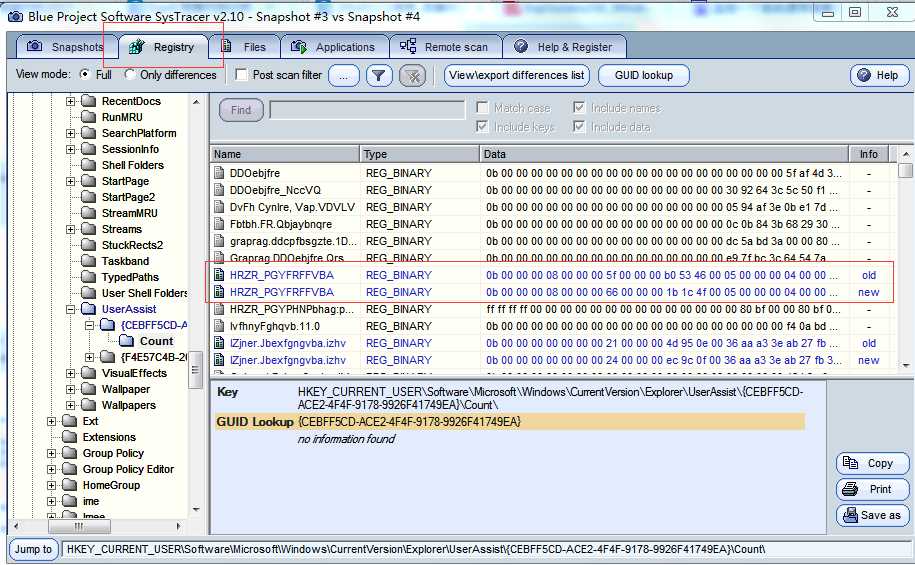This screenshot has height=565, width=915.
Task: Select the User Shell Folders tree item
Action: click(145, 293)
